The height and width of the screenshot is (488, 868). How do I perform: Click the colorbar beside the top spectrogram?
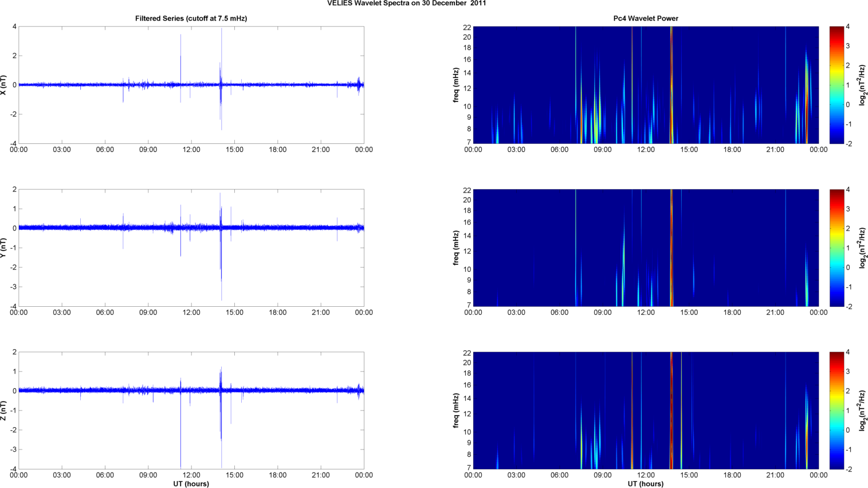pyautogui.click(x=836, y=85)
